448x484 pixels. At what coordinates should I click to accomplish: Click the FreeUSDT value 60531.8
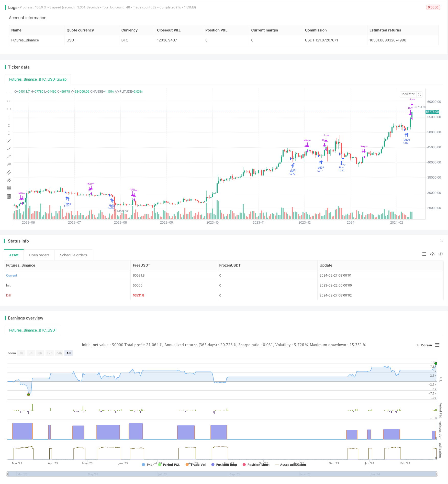pyautogui.click(x=139, y=275)
